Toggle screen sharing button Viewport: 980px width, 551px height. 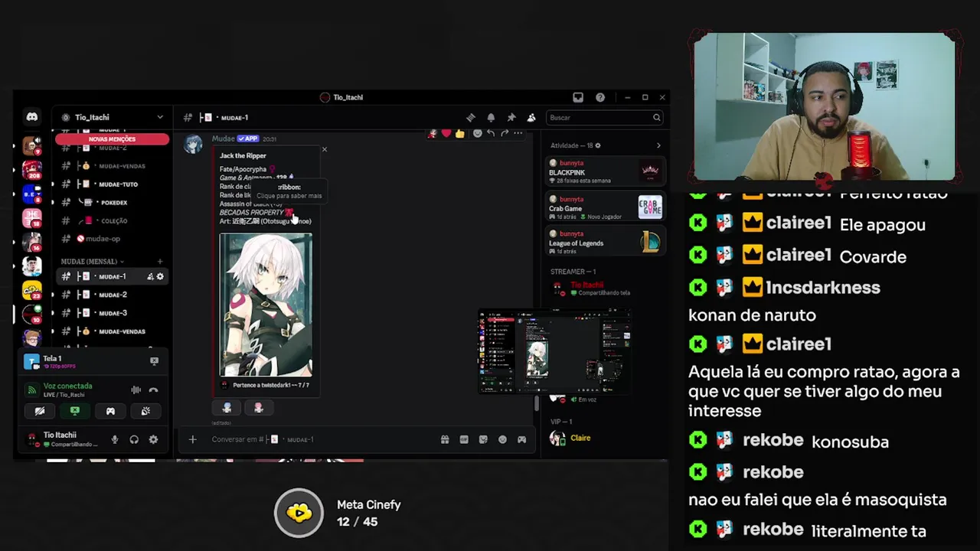tap(75, 411)
